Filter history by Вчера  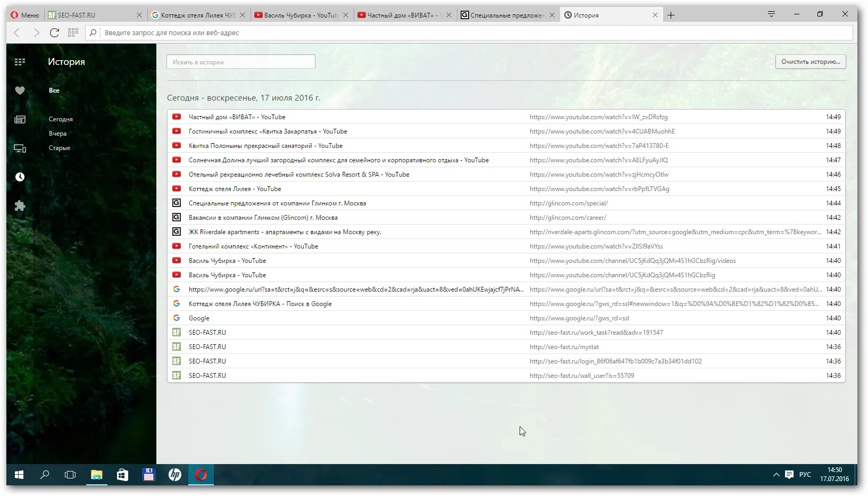[x=57, y=134]
